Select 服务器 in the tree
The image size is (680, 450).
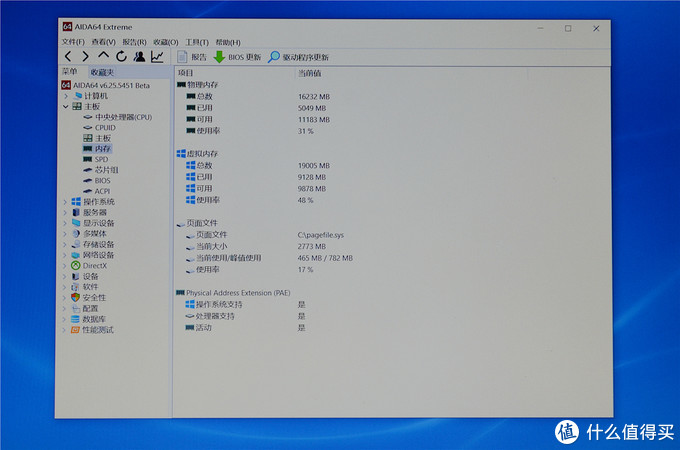(95, 212)
